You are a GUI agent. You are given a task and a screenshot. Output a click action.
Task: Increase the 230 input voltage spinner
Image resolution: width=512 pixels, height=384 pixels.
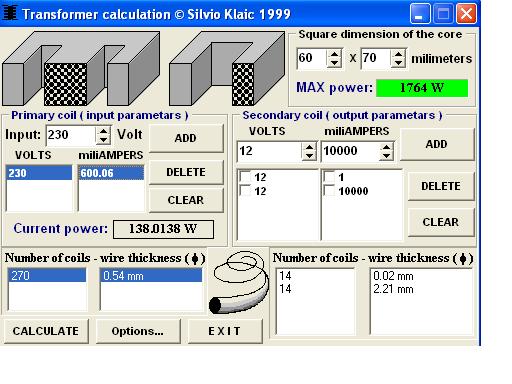[x=104, y=131]
